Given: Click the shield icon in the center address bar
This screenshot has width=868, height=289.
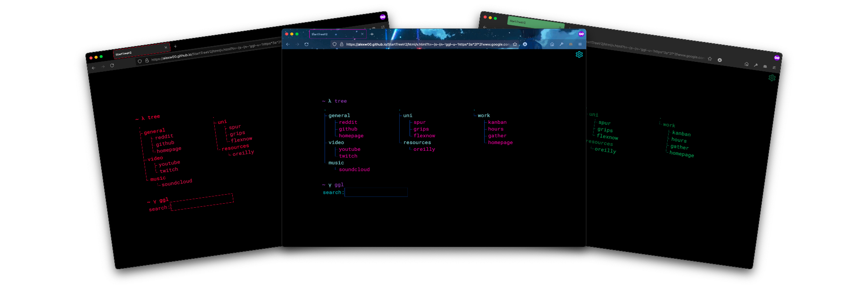Looking at the screenshot, I should click(x=335, y=44).
